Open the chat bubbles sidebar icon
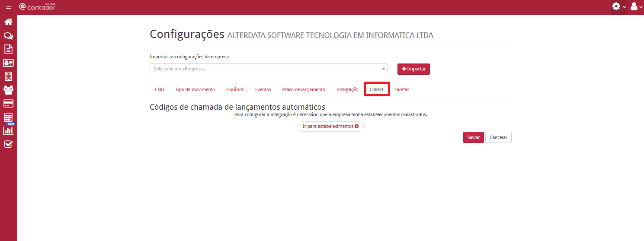The width and height of the screenshot is (644, 241). (x=8, y=36)
